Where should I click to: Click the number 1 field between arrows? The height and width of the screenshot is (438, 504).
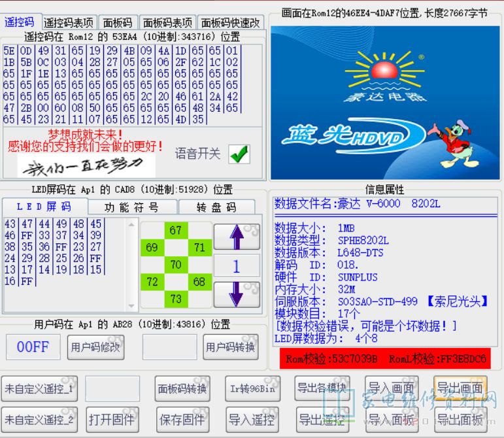pos(237,266)
